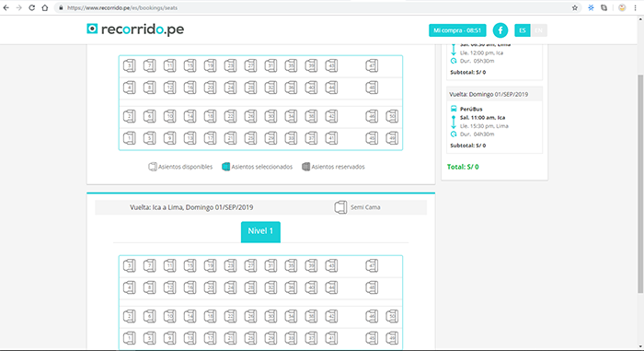Choose seat 50 in the upper seat map
This screenshot has height=351, width=644.
coord(392,116)
